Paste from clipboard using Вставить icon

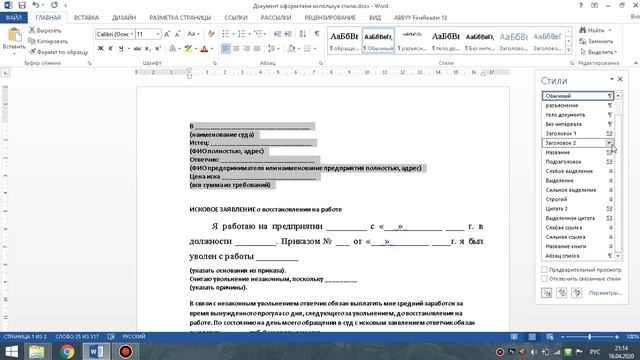[x=14, y=35]
